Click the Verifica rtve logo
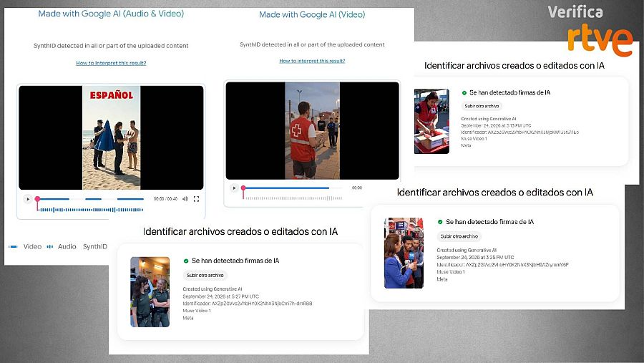 coord(590,31)
